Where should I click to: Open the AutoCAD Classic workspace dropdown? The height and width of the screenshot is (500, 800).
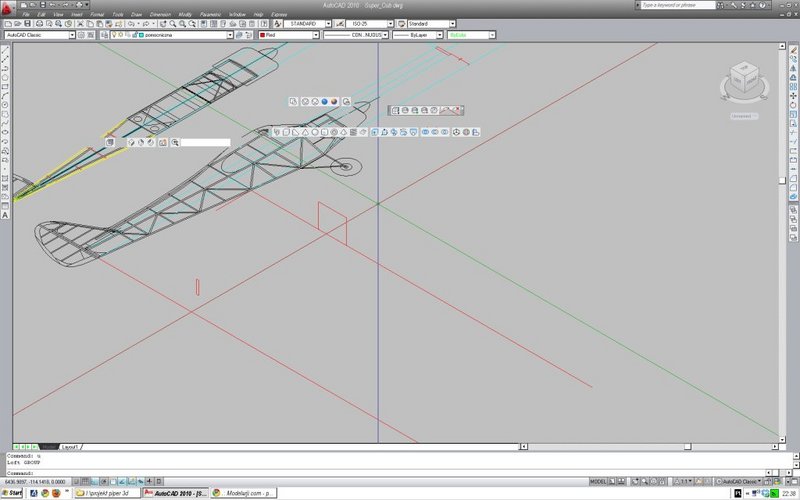(72, 35)
